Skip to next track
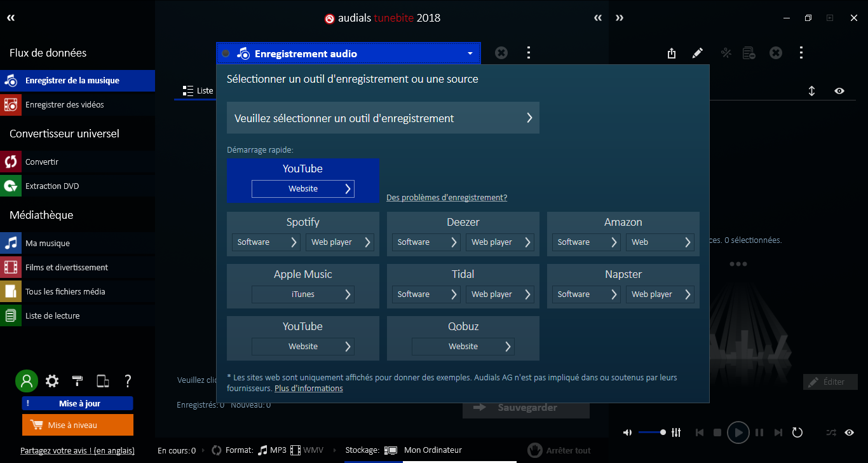 [778, 432]
